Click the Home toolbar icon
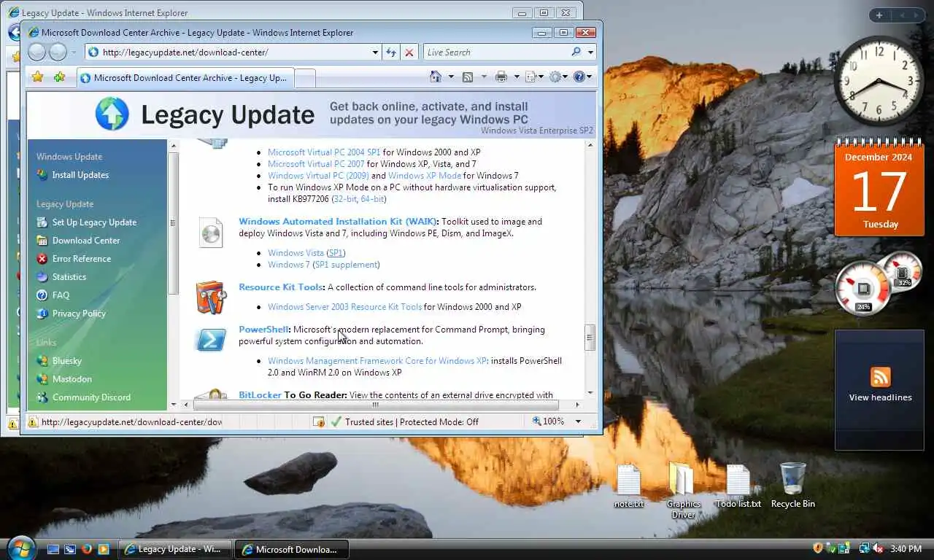The width and height of the screenshot is (934, 560). coord(436,77)
